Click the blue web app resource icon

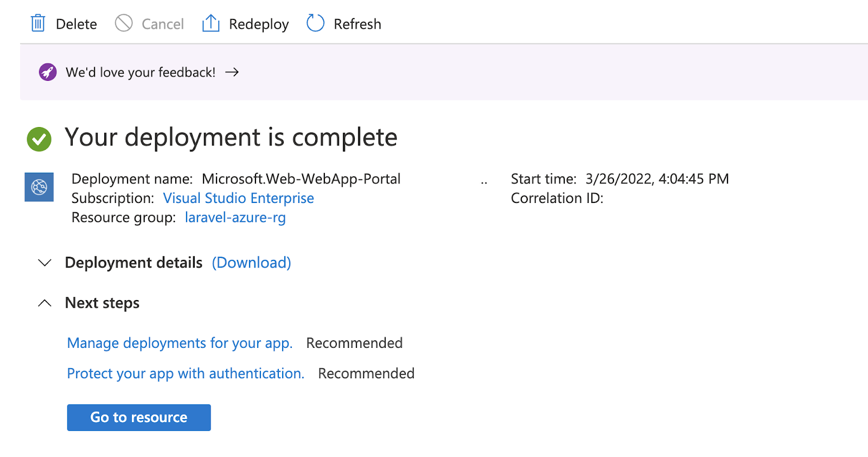tap(39, 187)
